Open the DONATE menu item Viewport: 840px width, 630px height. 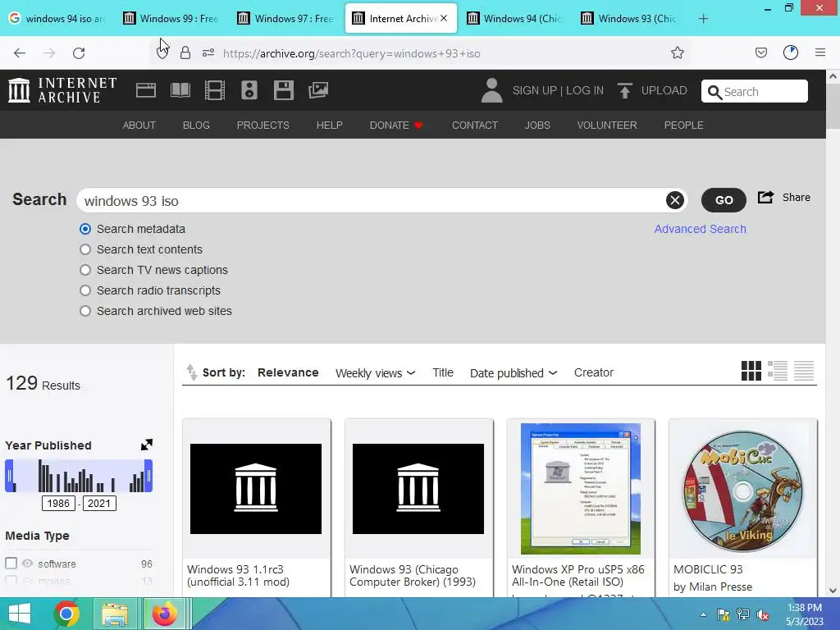(396, 125)
